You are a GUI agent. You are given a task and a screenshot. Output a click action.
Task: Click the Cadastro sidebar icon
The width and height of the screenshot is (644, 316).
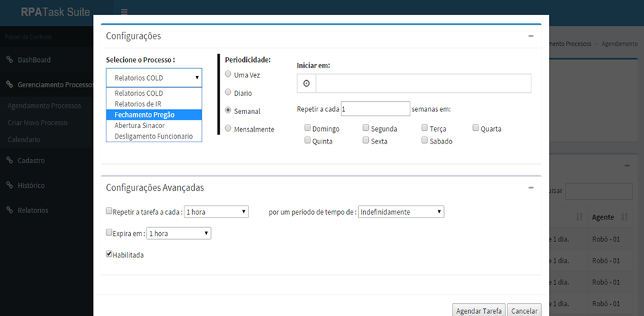[x=10, y=160]
